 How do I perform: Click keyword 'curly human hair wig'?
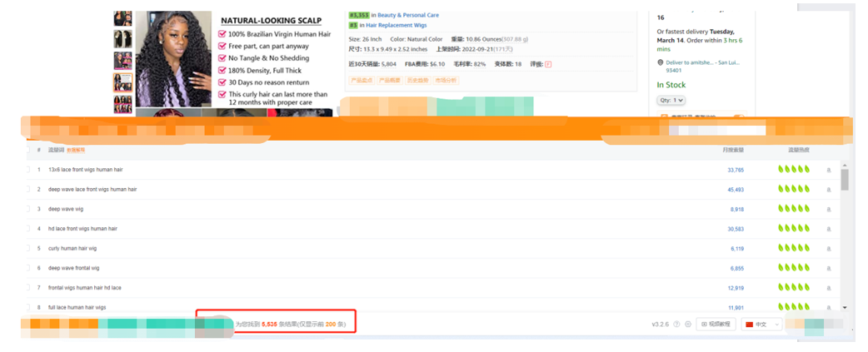pos(72,249)
